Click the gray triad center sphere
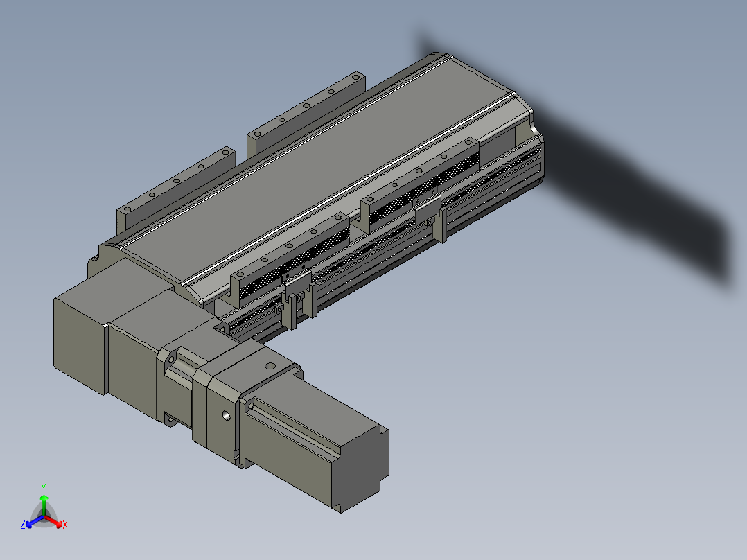The width and height of the screenshot is (747, 560). (x=44, y=516)
